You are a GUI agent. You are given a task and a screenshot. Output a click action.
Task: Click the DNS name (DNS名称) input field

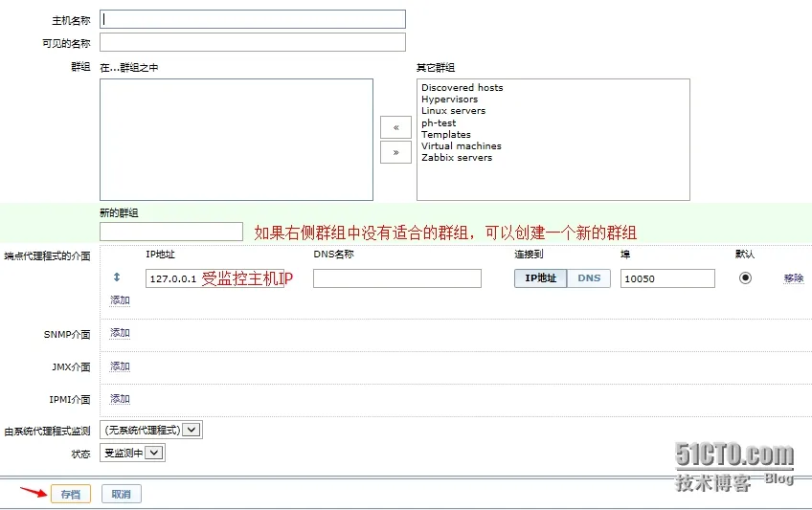click(397, 278)
